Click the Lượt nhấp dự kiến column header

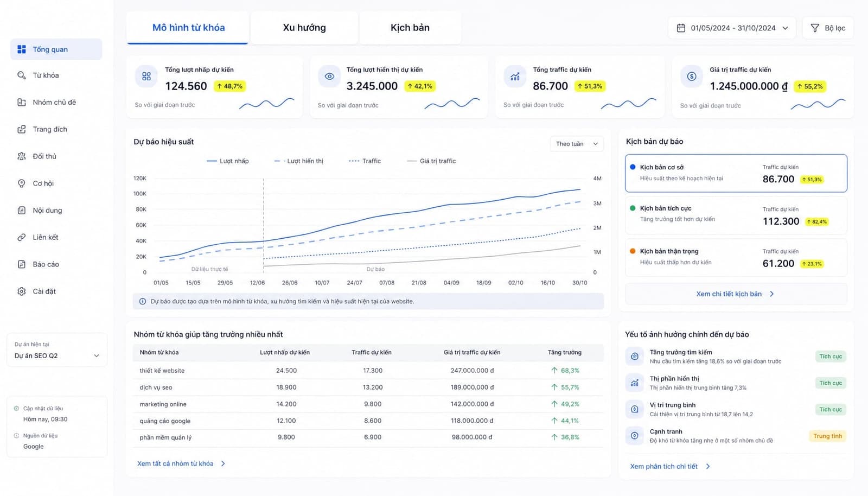[x=285, y=353]
